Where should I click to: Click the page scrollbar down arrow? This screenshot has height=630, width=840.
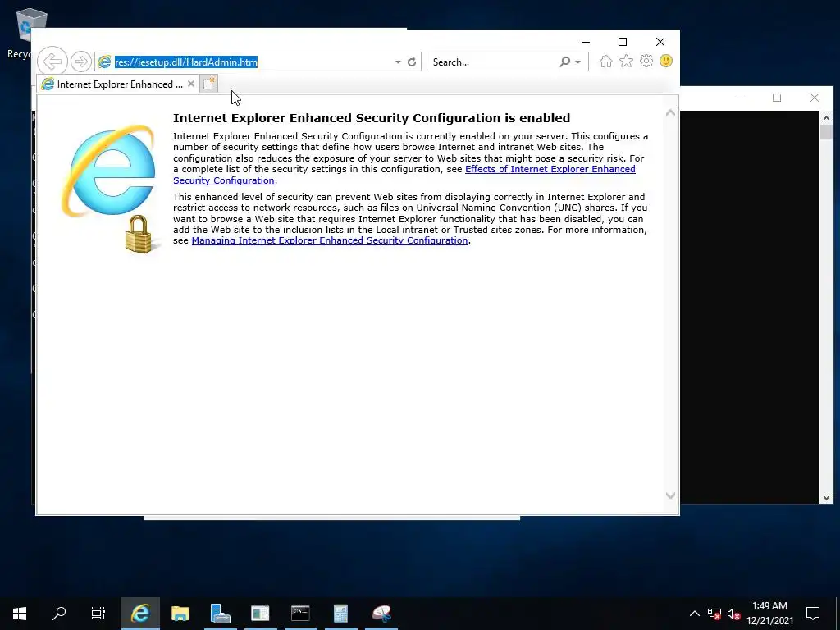pyautogui.click(x=670, y=495)
